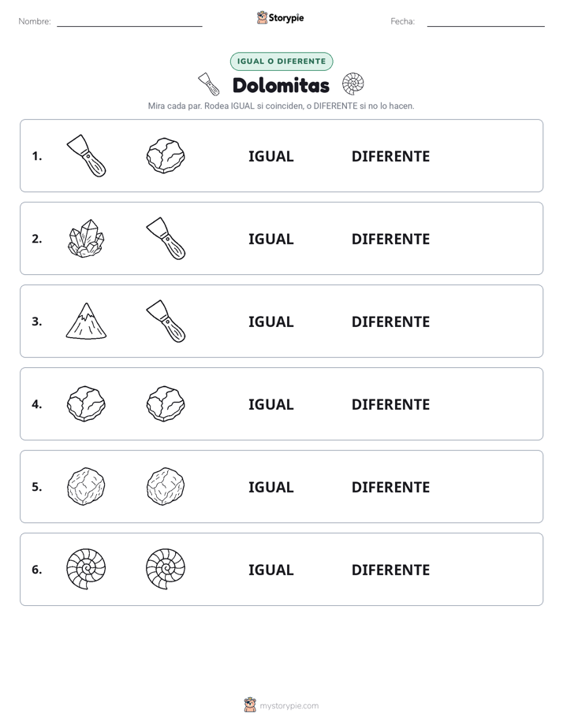
Task: Select the left ammonite fossil in row 6
Action: [x=86, y=569]
